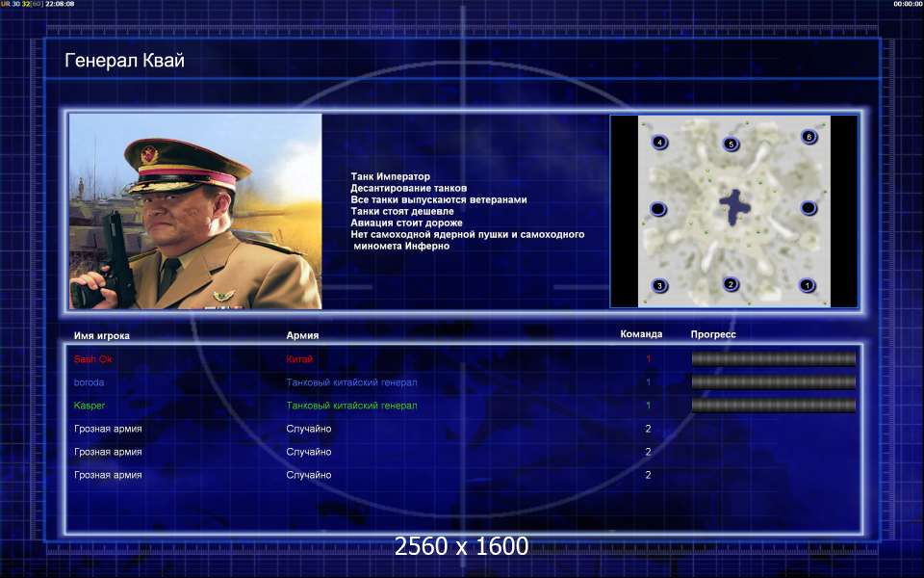Click the "Генерал Квай" title
The height and width of the screenshot is (578, 924).
[124, 60]
